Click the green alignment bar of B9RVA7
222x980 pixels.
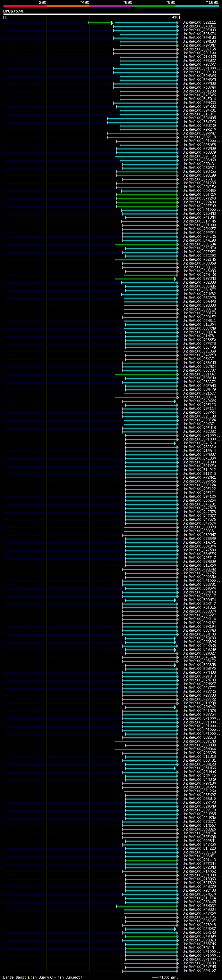[x=143, y=133]
